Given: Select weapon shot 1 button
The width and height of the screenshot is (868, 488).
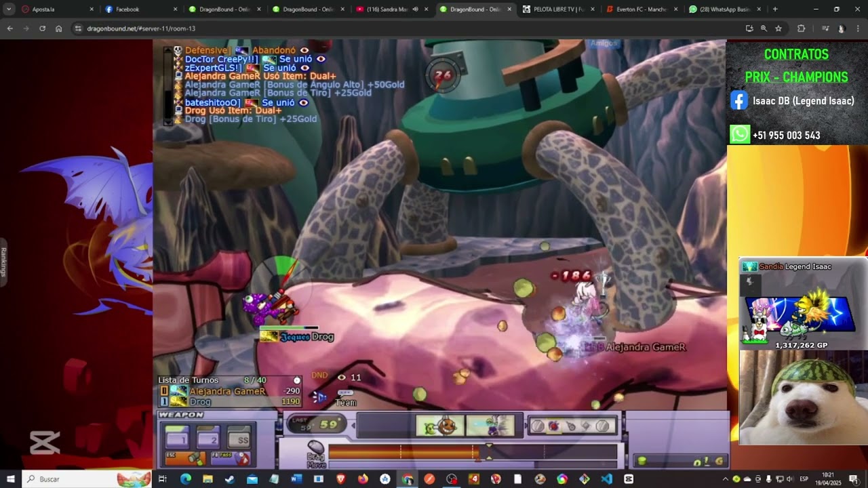Looking at the screenshot, I should pyautogui.click(x=177, y=437).
